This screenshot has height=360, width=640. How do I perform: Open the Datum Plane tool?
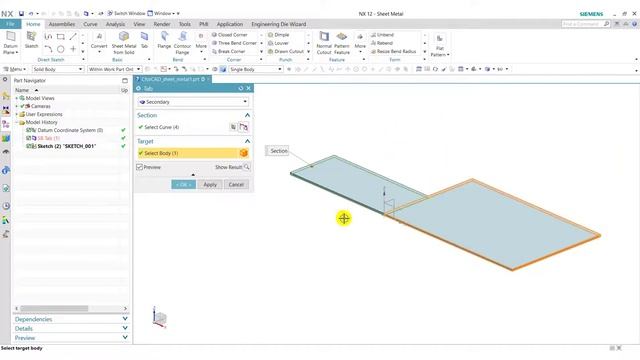(x=11, y=42)
